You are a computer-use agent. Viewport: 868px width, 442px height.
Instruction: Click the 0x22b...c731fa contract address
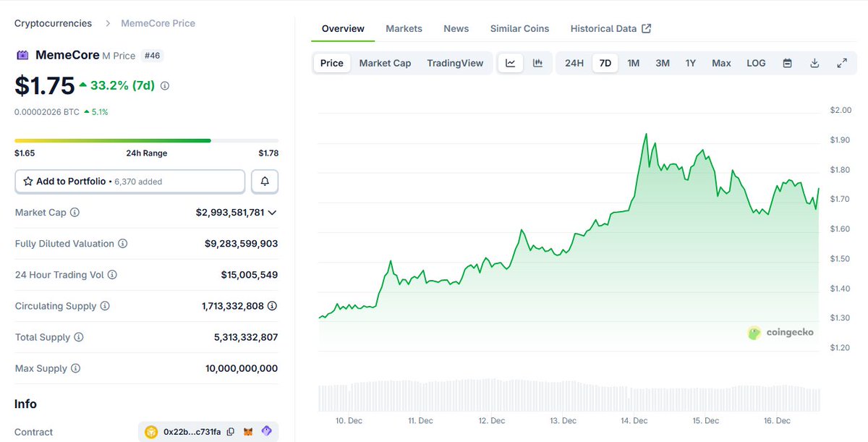(192, 432)
